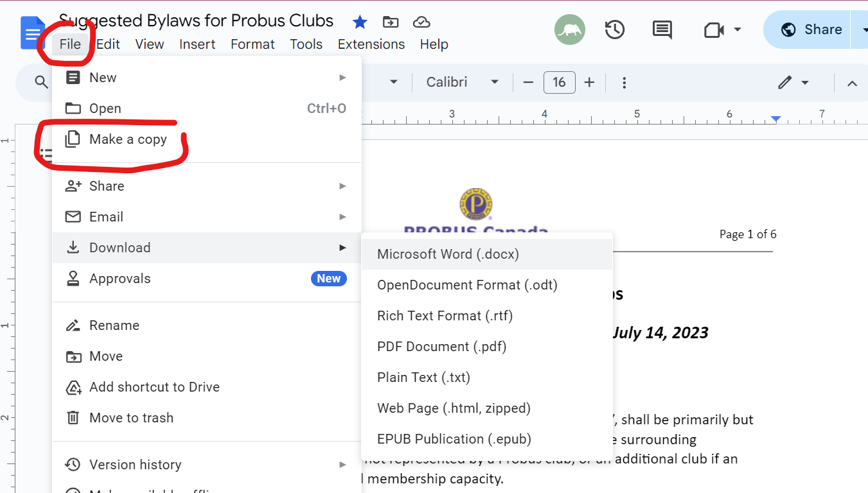Open the Edit menu
Viewport: 868px width, 493px height.
coord(108,44)
